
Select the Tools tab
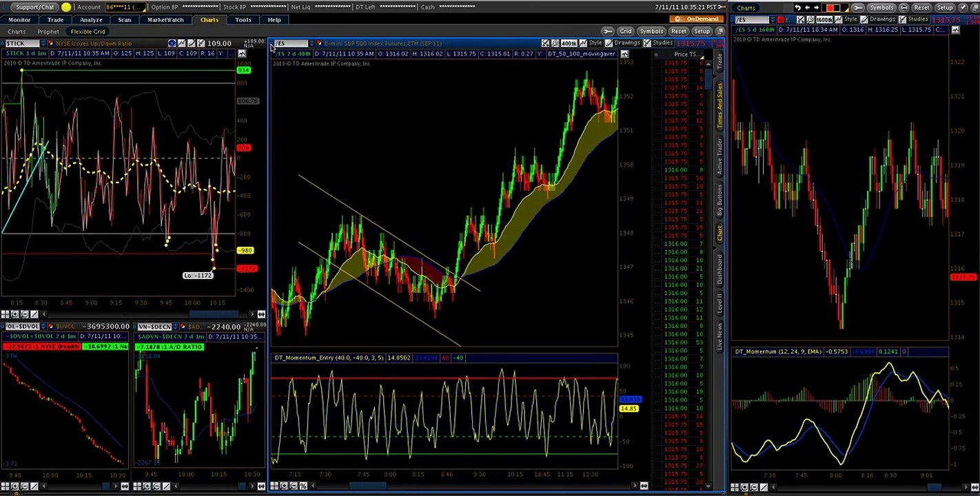tap(243, 20)
